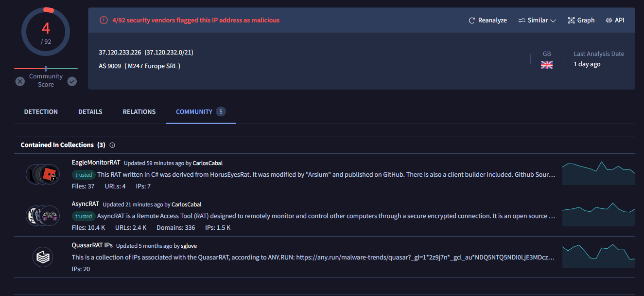Switch to the DETAILS tab
644x296 pixels.
90,112
